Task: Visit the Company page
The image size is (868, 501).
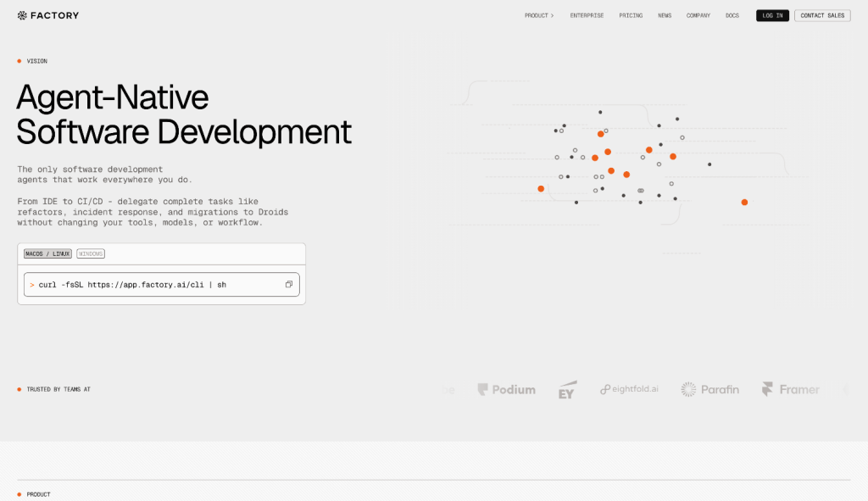Action: pos(698,15)
